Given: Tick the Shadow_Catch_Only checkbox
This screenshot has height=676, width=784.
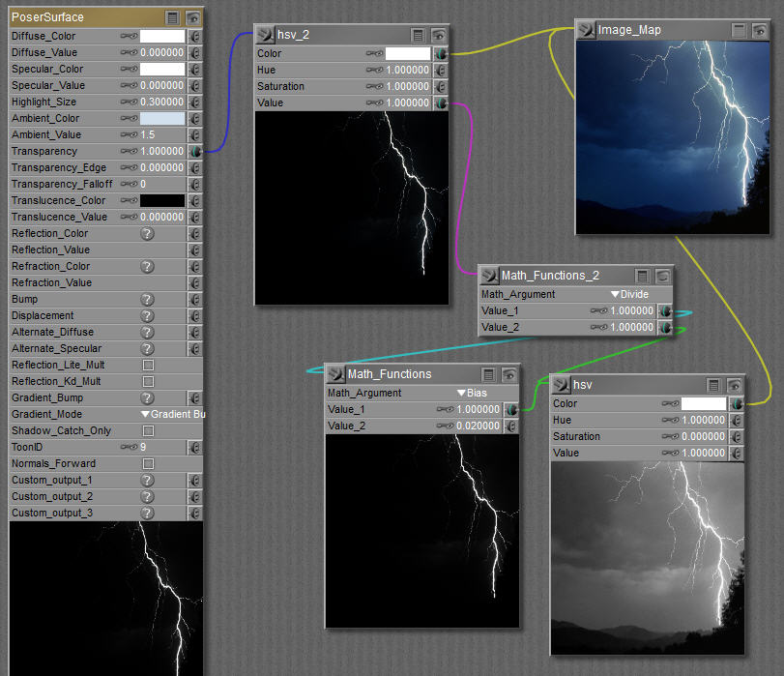Looking at the screenshot, I should (148, 431).
